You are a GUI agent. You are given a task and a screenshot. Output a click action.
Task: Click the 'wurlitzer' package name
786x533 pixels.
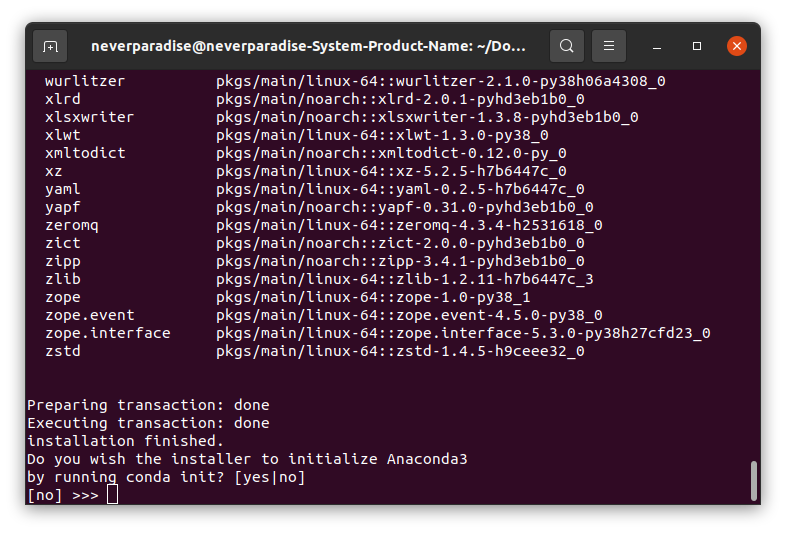click(85, 81)
